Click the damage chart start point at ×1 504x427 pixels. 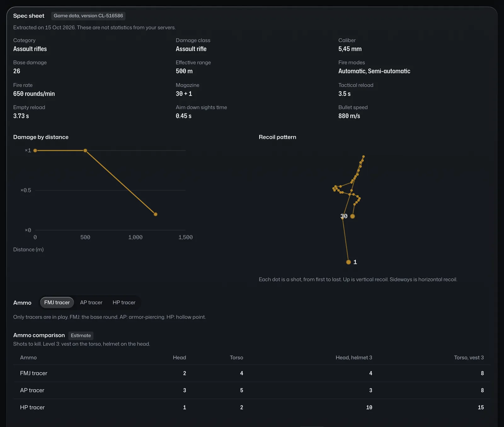click(x=35, y=151)
